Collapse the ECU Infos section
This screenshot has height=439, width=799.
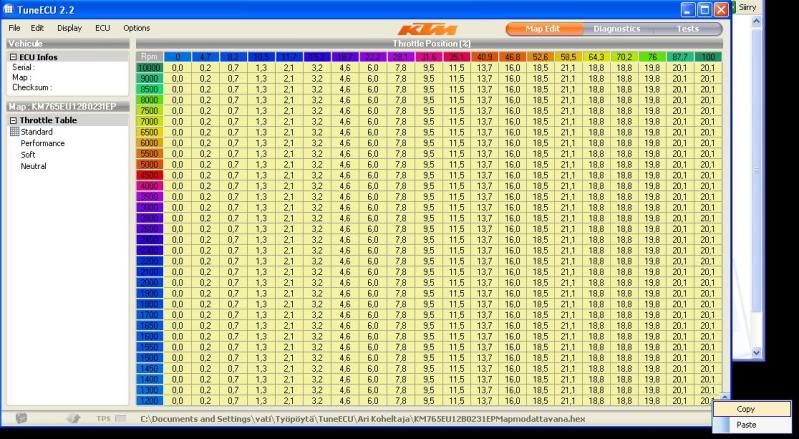13,57
